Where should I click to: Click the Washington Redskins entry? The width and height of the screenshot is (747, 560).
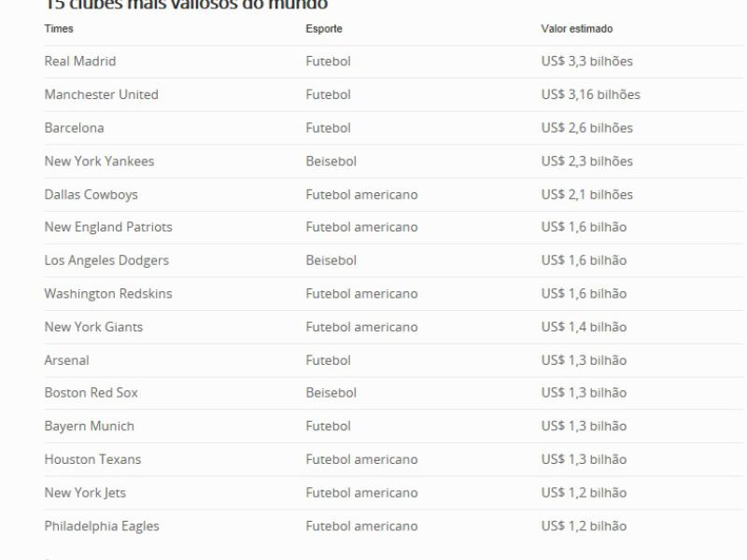(108, 293)
